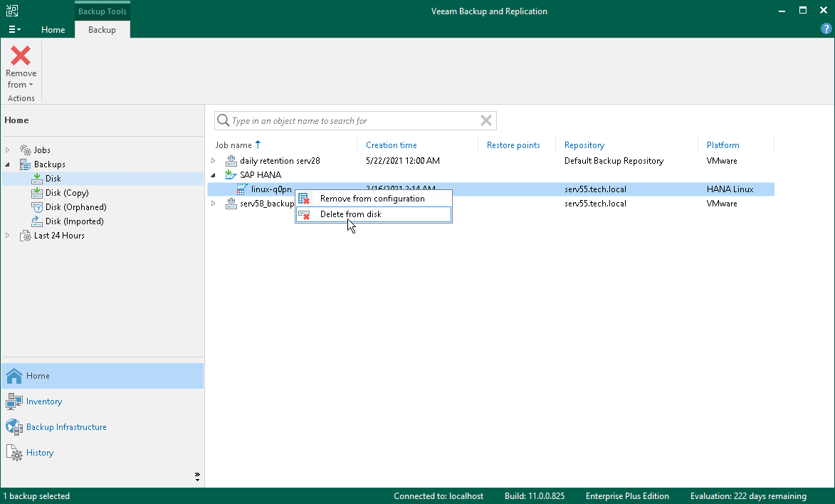Click the Backups node icon
Image resolution: width=835 pixels, height=504 pixels.
pyautogui.click(x=25, y=164)
